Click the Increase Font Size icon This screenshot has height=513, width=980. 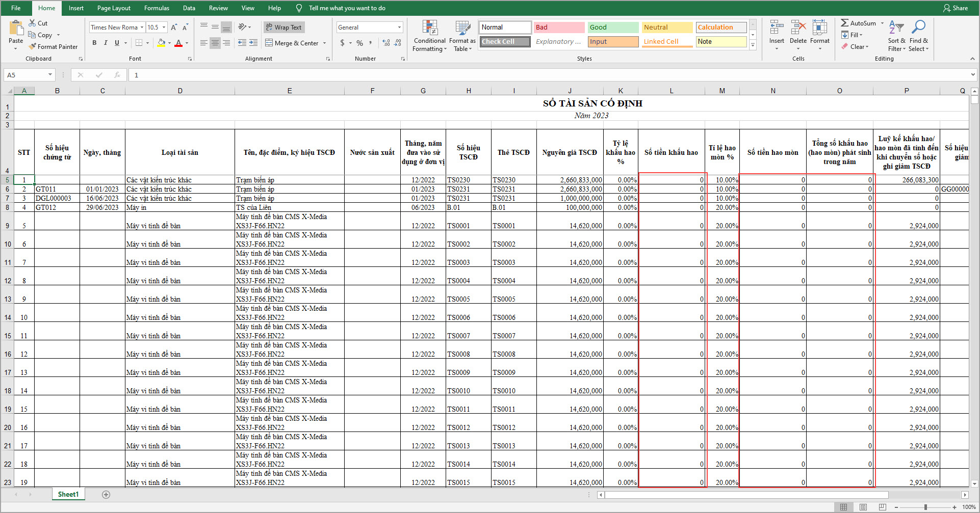(174, 28)
